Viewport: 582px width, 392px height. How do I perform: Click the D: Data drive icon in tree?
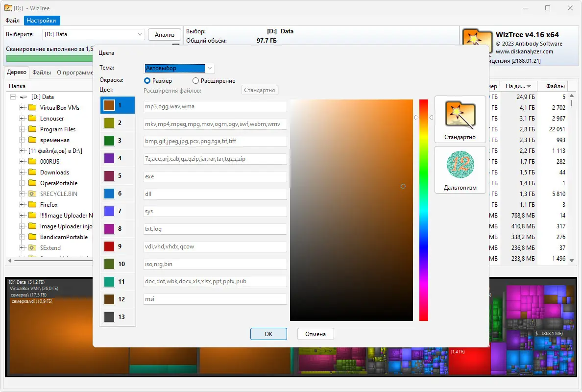coord(24,97)
